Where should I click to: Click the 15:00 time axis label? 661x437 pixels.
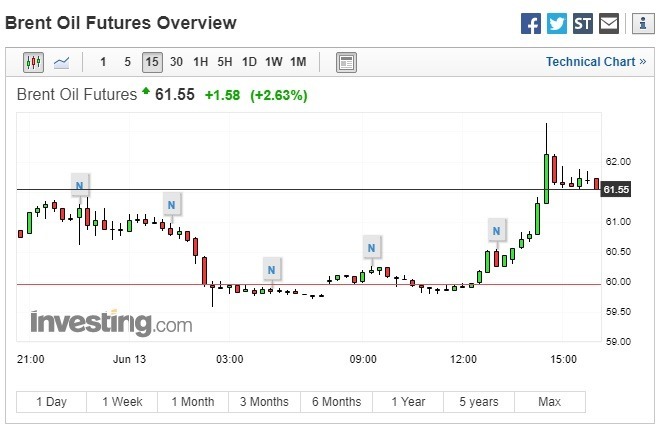(x=563, y=359)
